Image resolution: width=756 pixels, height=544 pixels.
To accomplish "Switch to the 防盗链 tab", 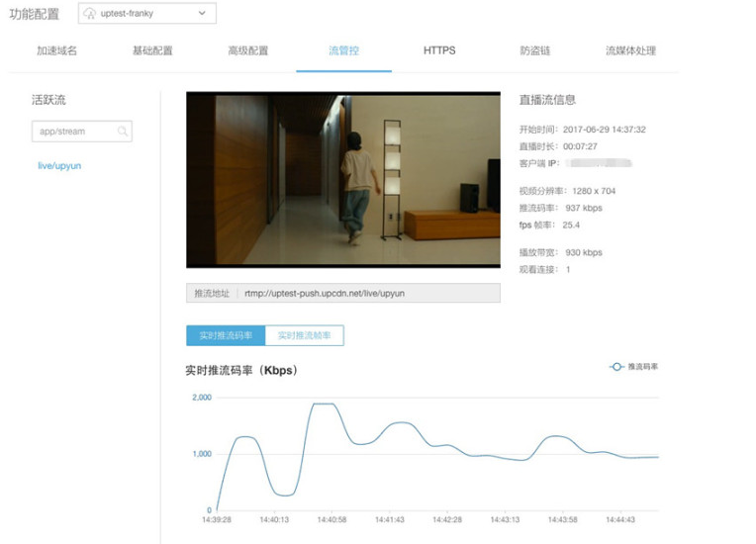I will pos(534,50).
